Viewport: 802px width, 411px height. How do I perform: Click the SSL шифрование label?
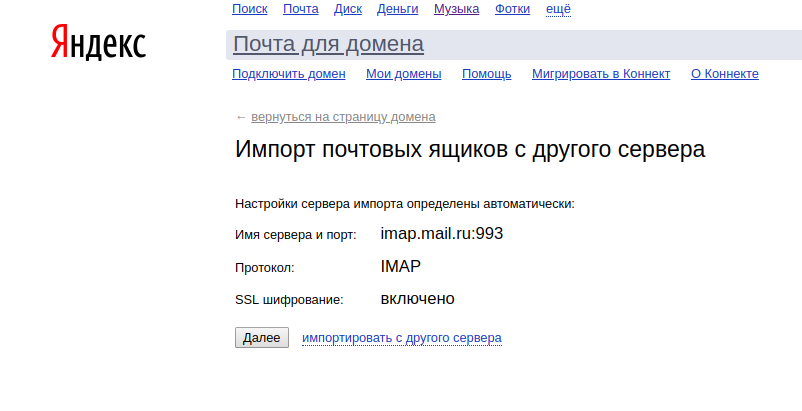[x=289, y=300]
